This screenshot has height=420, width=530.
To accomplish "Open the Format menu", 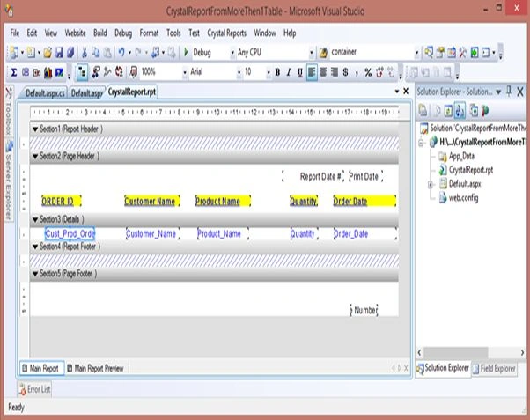I will tap(149, 33).
